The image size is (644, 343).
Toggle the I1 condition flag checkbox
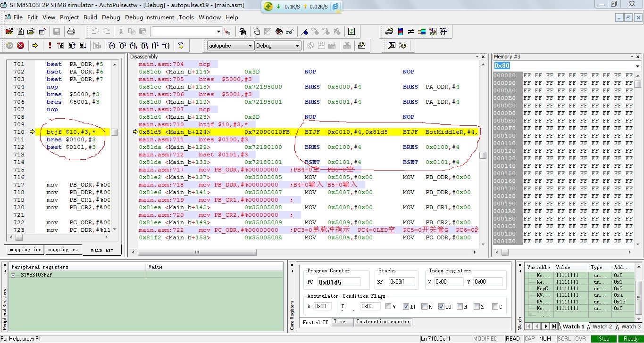tap(406, 307)
